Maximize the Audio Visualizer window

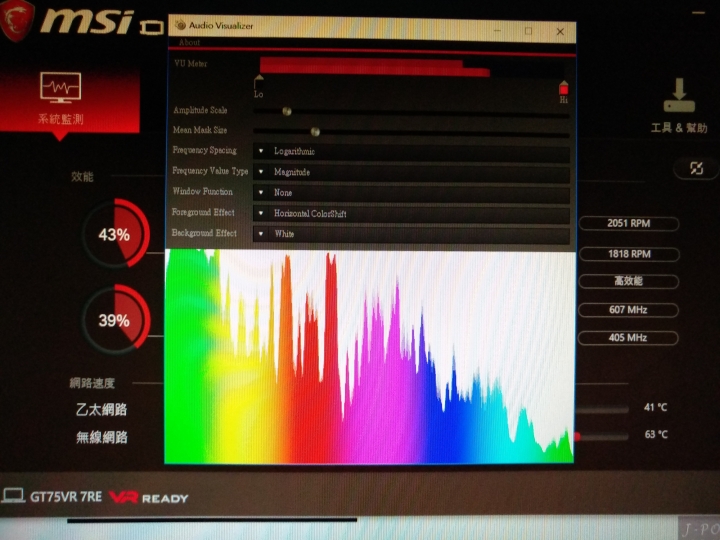point(529,31)
